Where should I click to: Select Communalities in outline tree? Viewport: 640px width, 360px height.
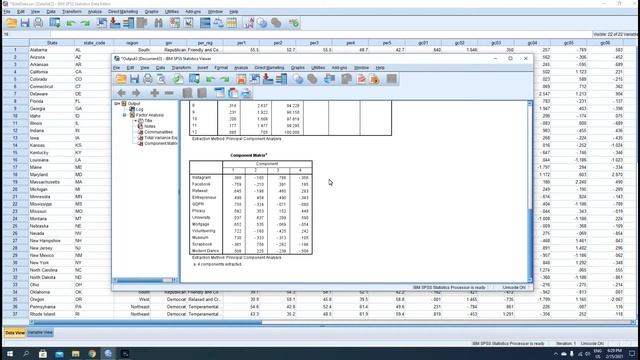pos(158,132)
